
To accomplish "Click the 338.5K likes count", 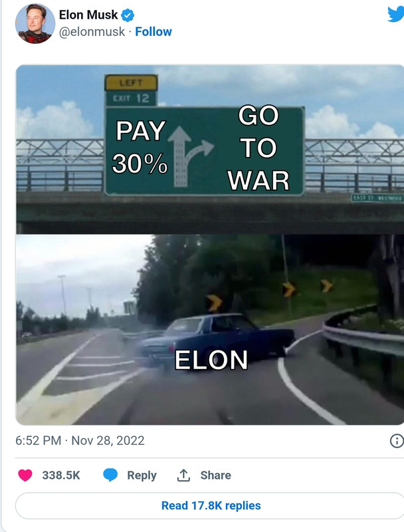I will [61, 475].
